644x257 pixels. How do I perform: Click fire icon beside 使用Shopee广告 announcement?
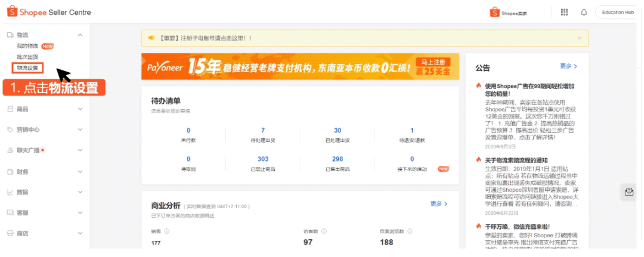(x=478, y=86)
